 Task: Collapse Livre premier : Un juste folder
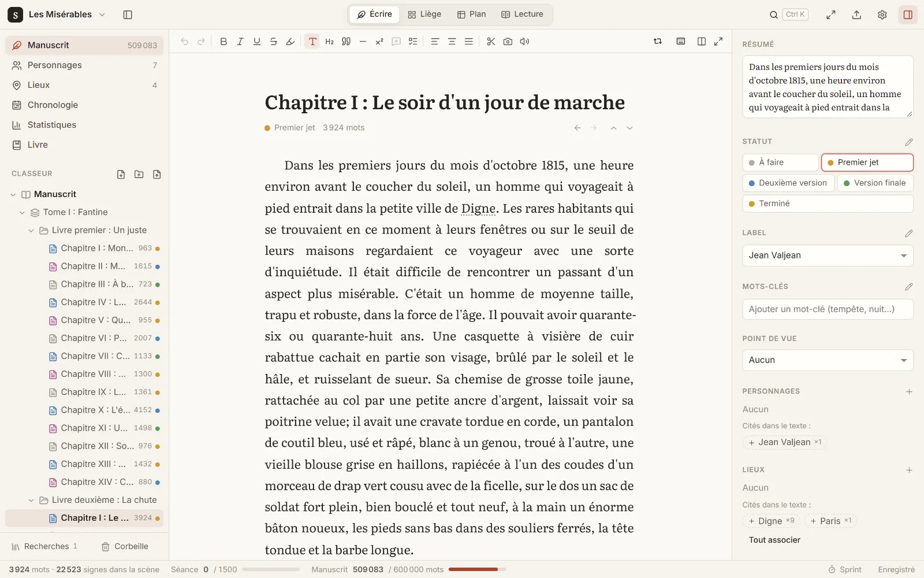31,231
